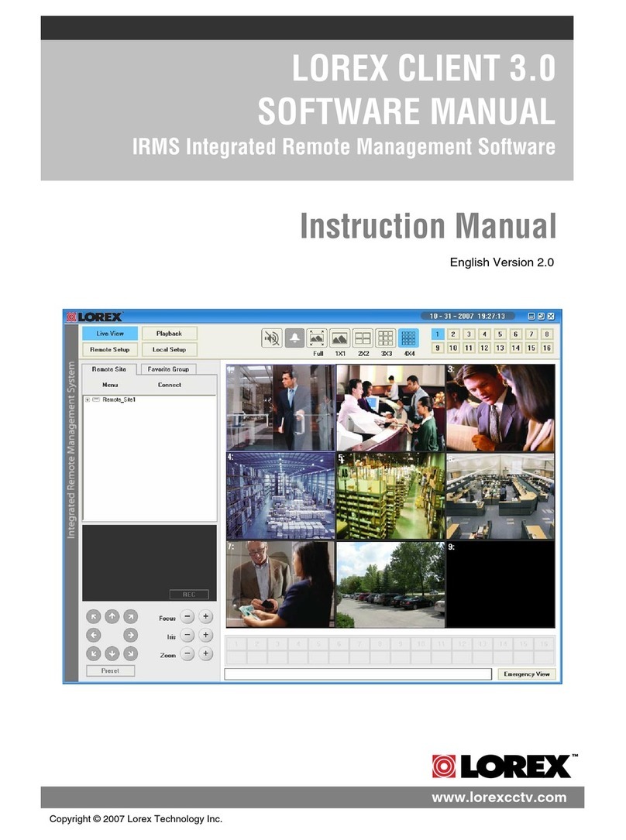Select camera 1 feed with man at door

(280, 407)
